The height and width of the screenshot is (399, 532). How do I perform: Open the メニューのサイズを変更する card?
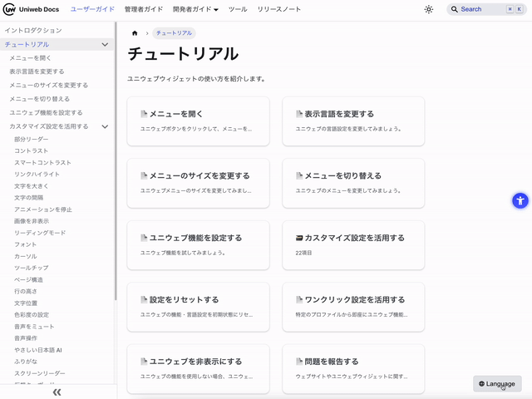(198, 183)
